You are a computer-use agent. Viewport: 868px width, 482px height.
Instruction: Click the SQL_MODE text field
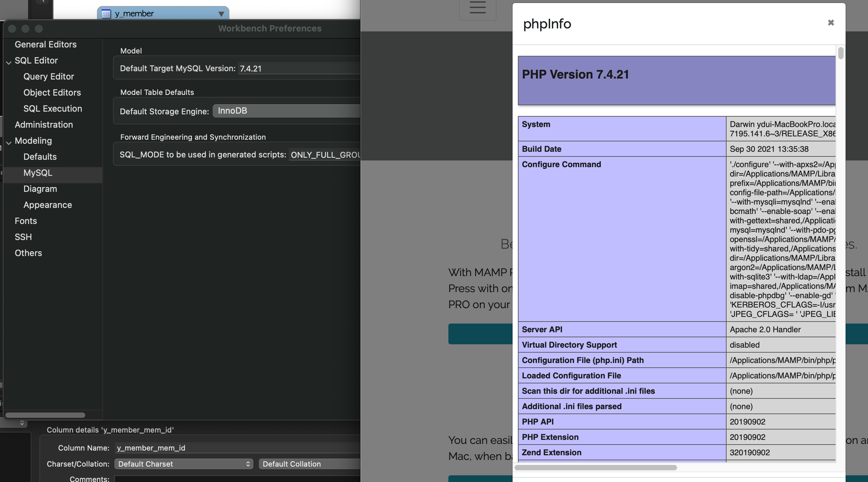324,155
